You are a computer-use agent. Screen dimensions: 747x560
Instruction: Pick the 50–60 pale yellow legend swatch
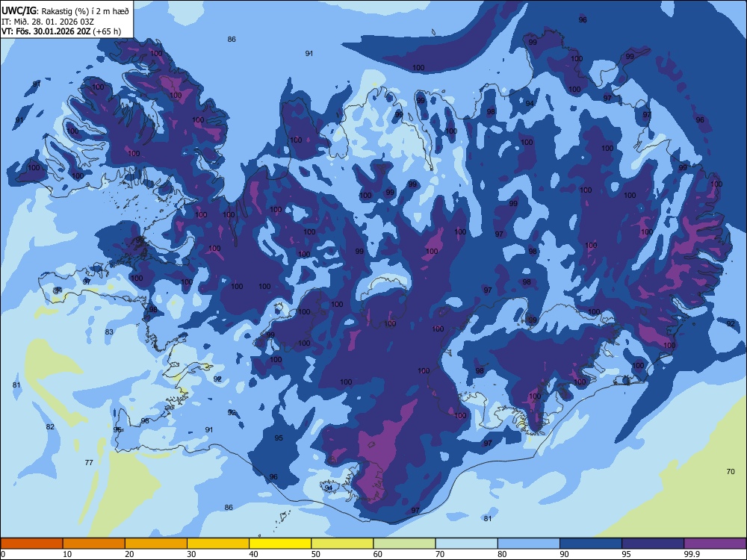pos(342,544)
